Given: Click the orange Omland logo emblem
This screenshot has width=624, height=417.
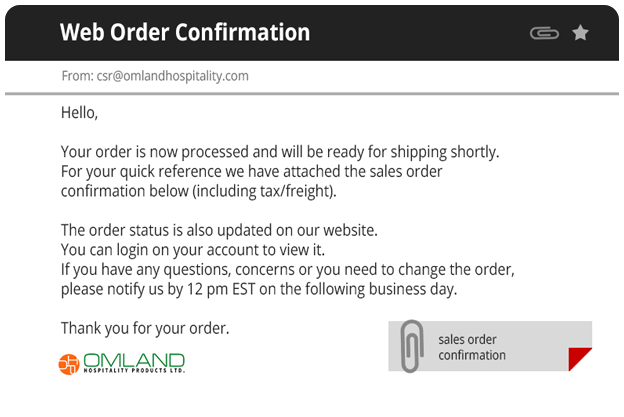Looking at the screenshot, I should [69, 364].
